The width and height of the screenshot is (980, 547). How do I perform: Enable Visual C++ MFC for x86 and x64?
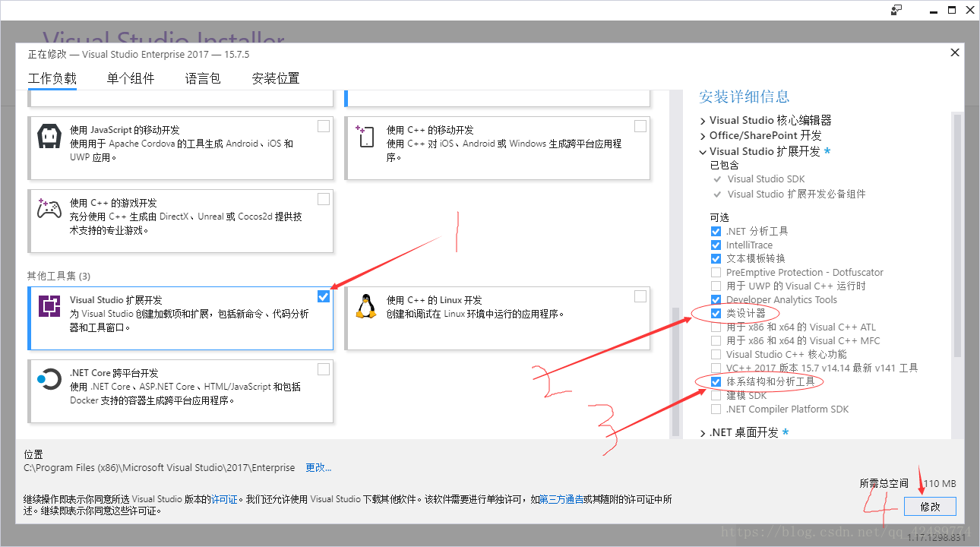716,340
